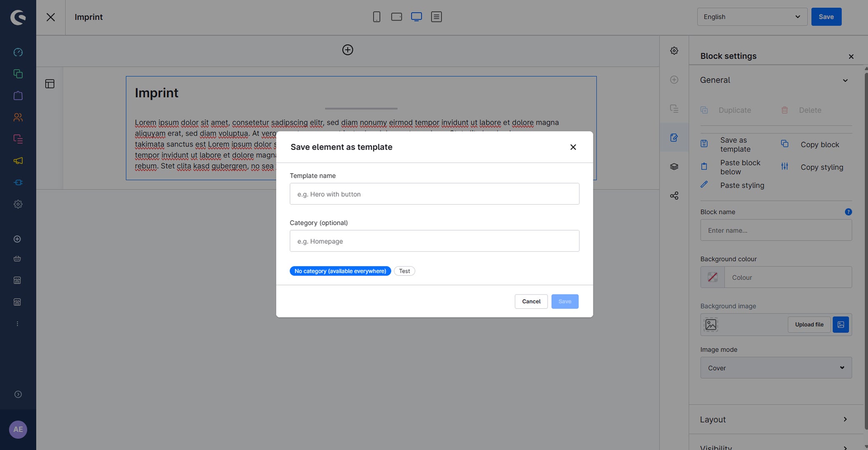868x450 pixels.
Task: Click the blue help icon beside Block name
Action: click(x=848, y=212)
